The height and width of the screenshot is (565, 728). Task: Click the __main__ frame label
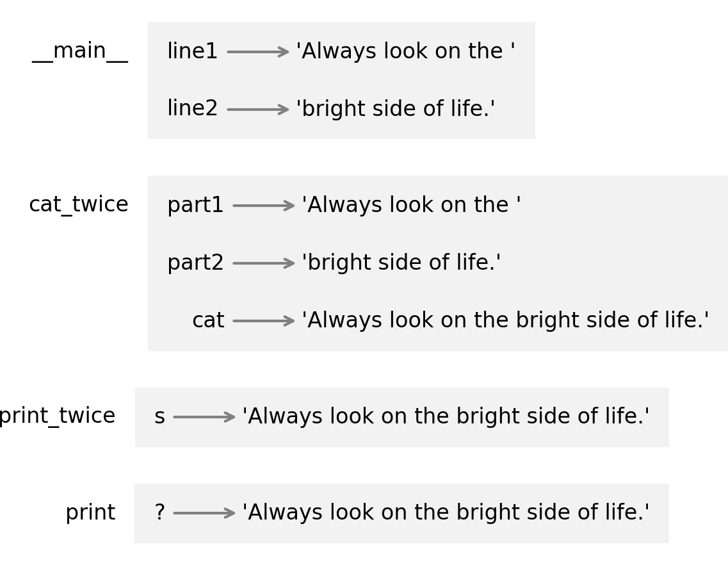80,51
